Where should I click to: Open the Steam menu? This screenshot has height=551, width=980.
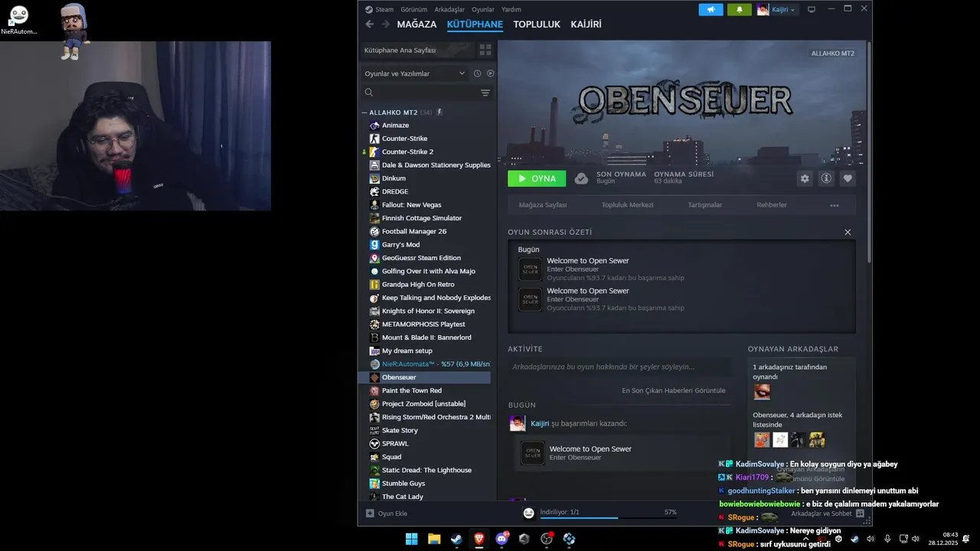click(x=384, y=10)
